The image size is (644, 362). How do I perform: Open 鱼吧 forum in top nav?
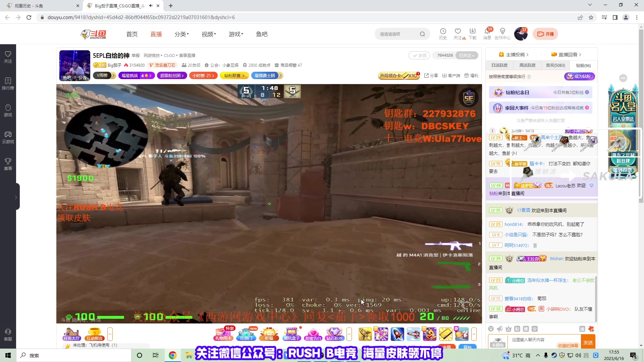[x=262, y=34]
